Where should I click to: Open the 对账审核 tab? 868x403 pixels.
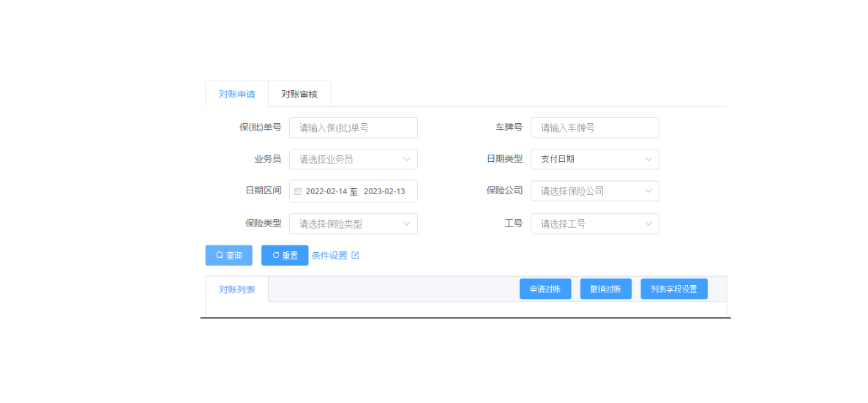click(x=299, y=95)
